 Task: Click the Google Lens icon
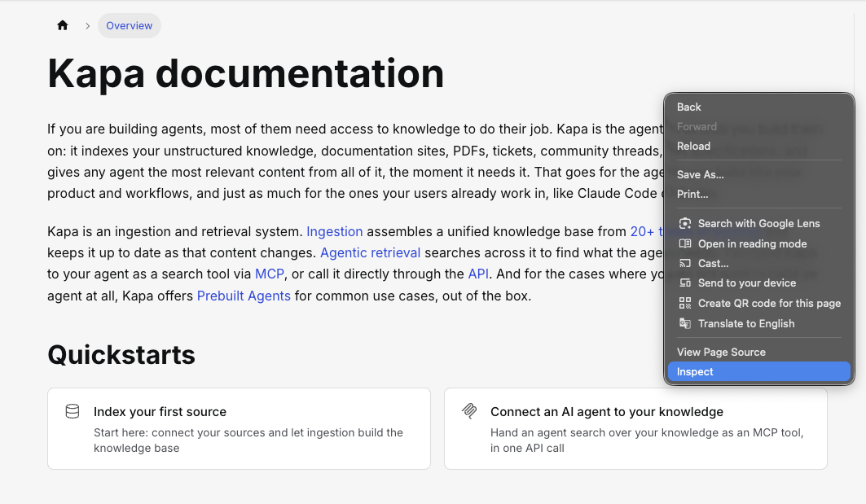685,224
